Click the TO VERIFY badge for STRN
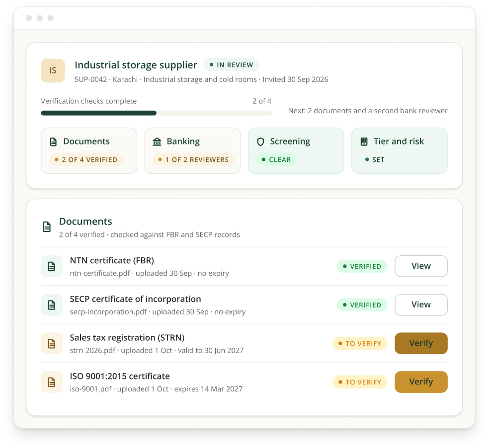Viewport: 489px width, 448px height. tap(360, 344)
